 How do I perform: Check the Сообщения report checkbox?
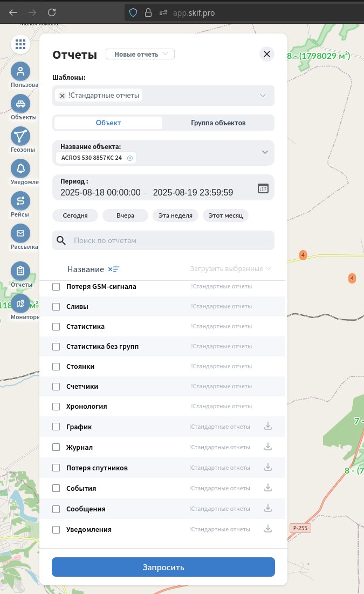tap(56, 509)
